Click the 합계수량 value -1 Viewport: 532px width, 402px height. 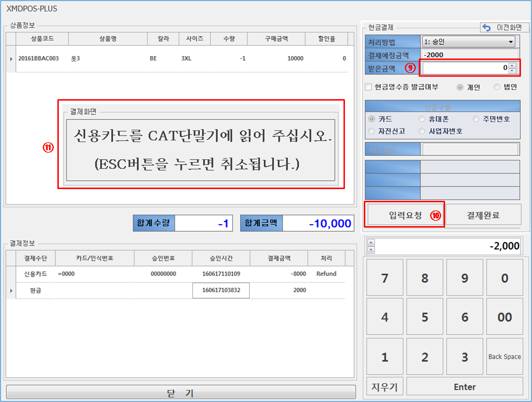(203, 223)
